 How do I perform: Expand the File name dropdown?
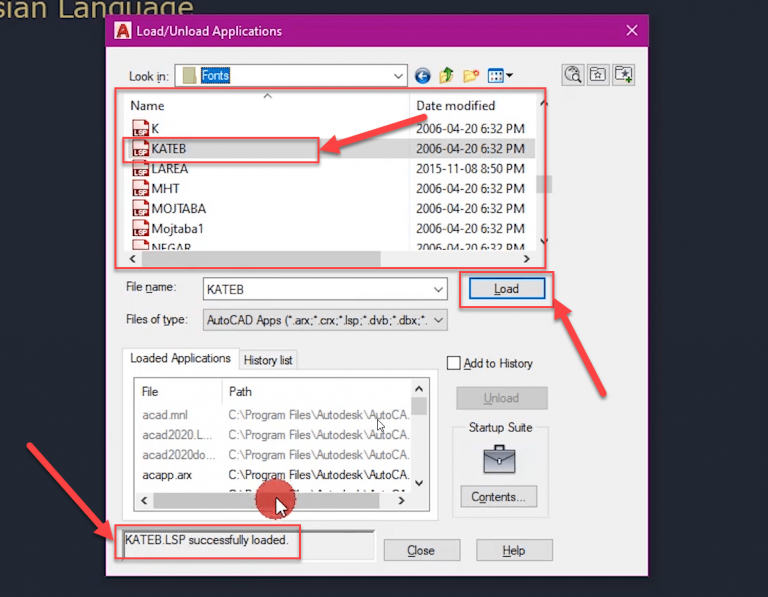pos(438,289)
